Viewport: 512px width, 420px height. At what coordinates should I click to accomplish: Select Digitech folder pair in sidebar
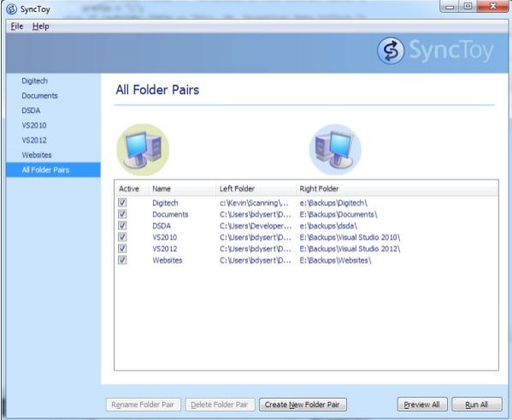click(x=34, y=80)
